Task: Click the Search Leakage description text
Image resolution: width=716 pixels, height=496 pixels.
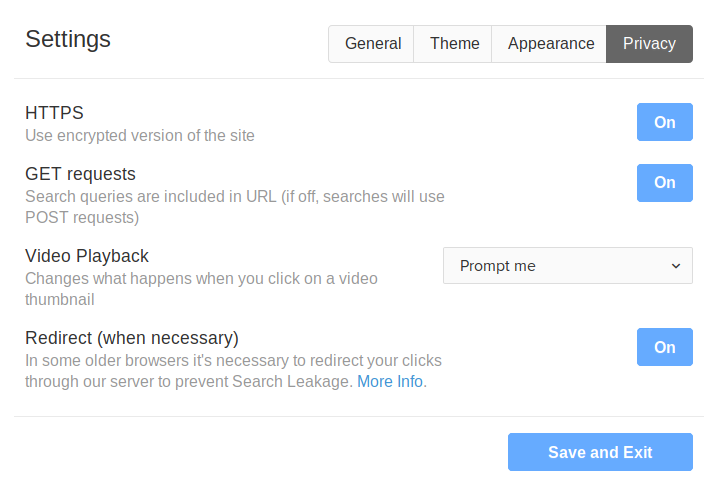Action: (x=233, y=371)
